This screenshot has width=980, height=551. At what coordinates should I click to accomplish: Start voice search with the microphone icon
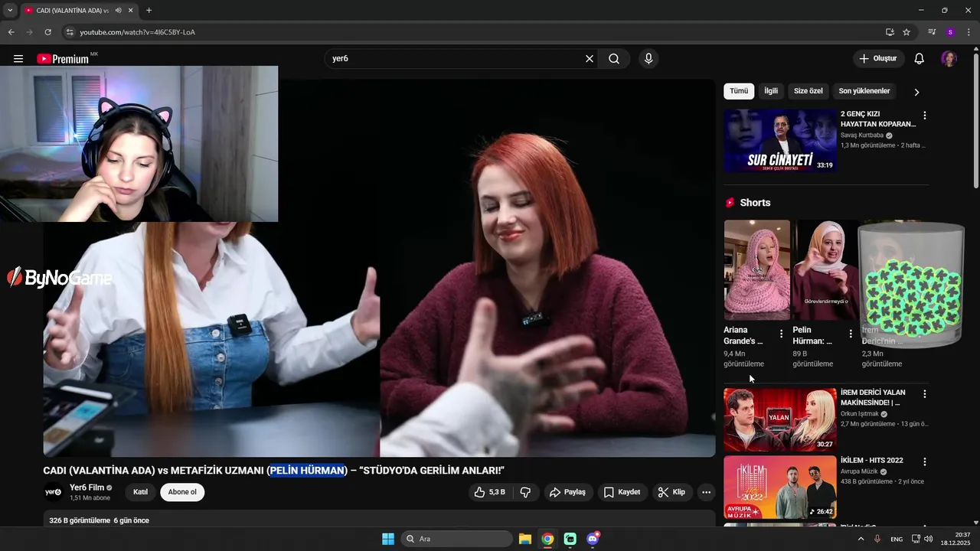(648, 59)
